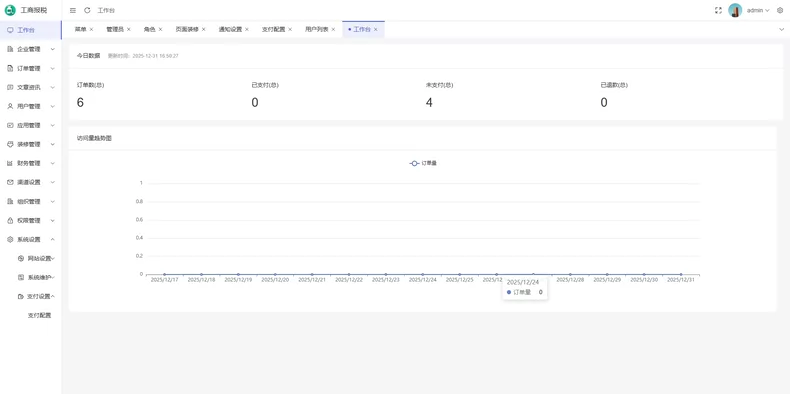The height and width of the screenshot is (394, 790).
Task: Click the 支付设置 folder icon
Action: (21, 297)
